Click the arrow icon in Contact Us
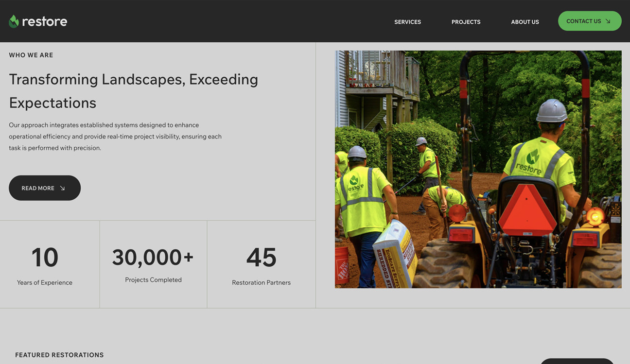 [x=608, y=21]
